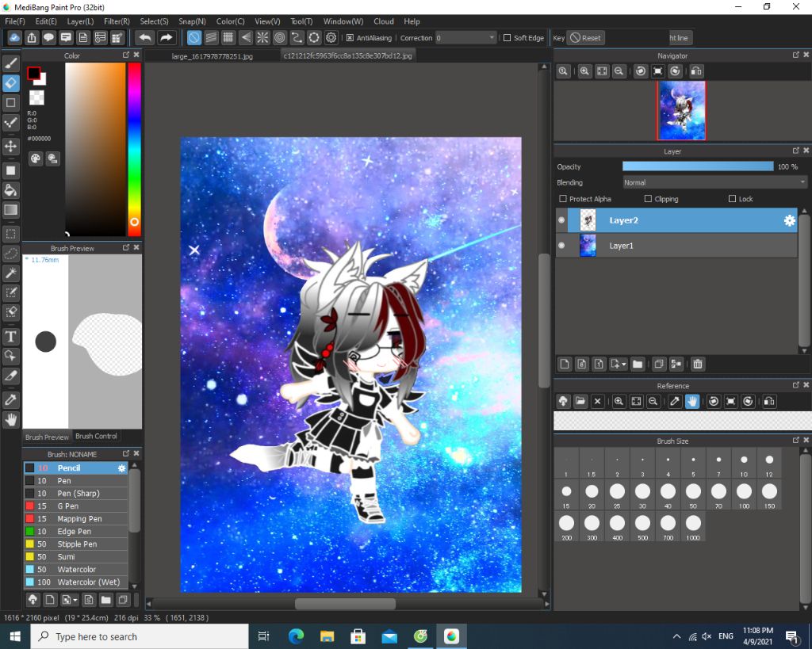Click the rainbow hue slider

pos(135,150)
